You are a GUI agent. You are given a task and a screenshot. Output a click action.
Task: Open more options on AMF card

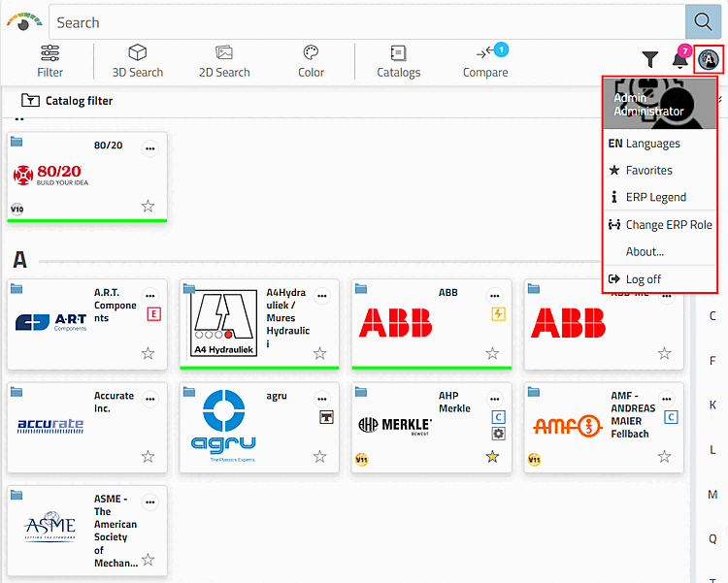[x=667, y=400]
